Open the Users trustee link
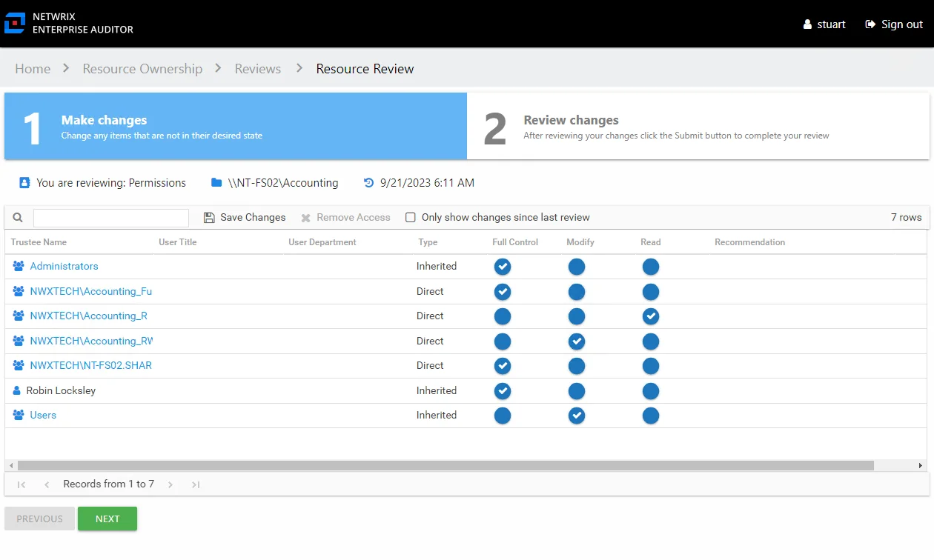 (43, 415)
